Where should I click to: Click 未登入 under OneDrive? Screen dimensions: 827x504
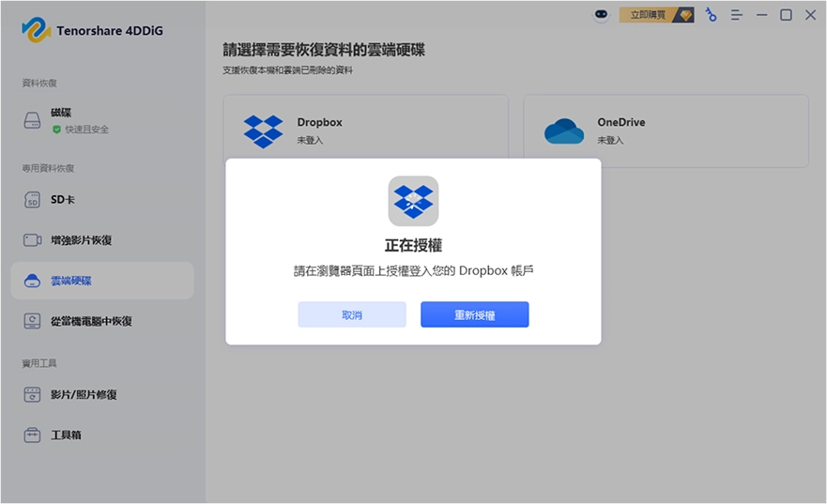(610, 140)
